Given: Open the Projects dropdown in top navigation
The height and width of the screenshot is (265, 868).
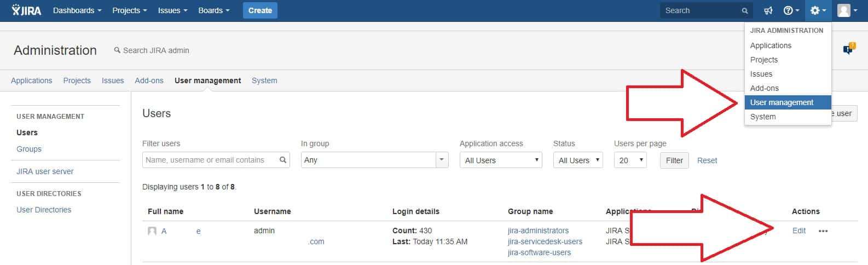Looking at the screenshot, I should [129, 10].
